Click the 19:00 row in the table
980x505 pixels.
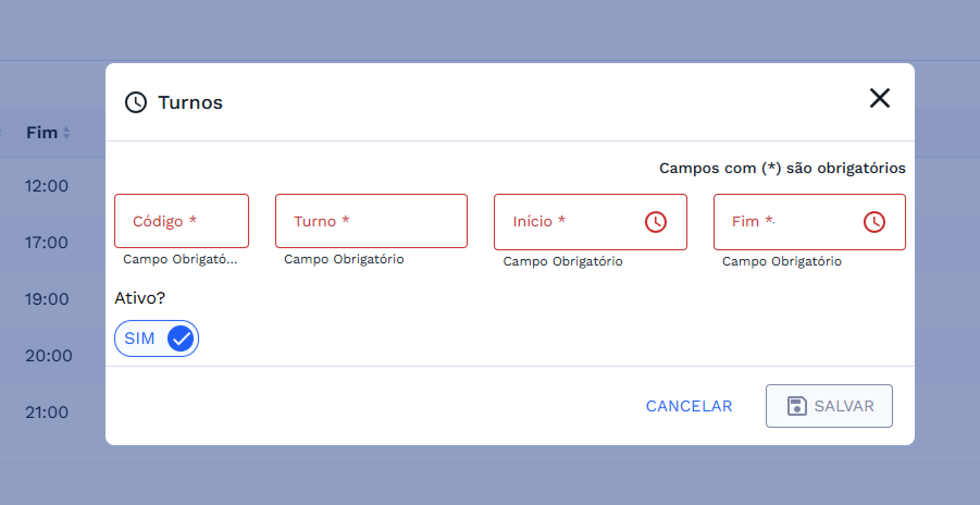(x=47, y=299)
